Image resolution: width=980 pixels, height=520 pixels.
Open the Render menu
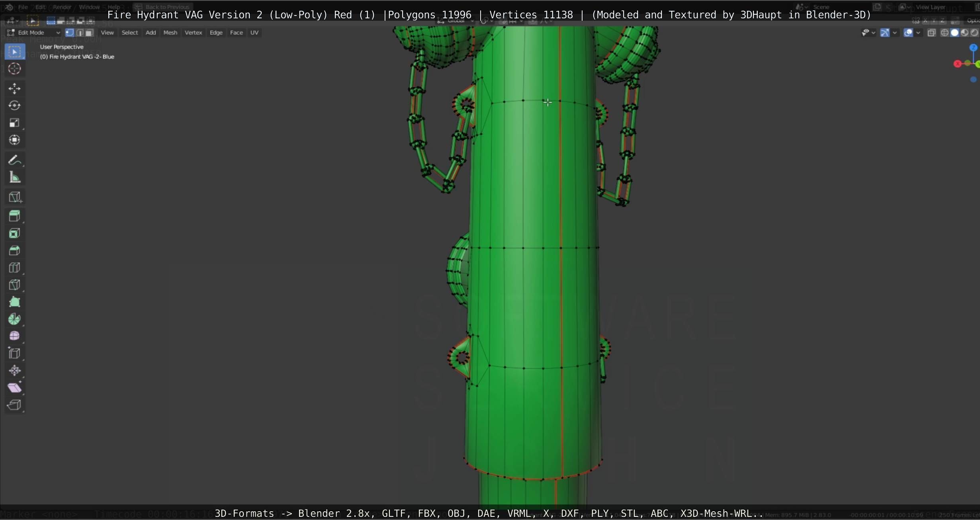coord(62,7)
